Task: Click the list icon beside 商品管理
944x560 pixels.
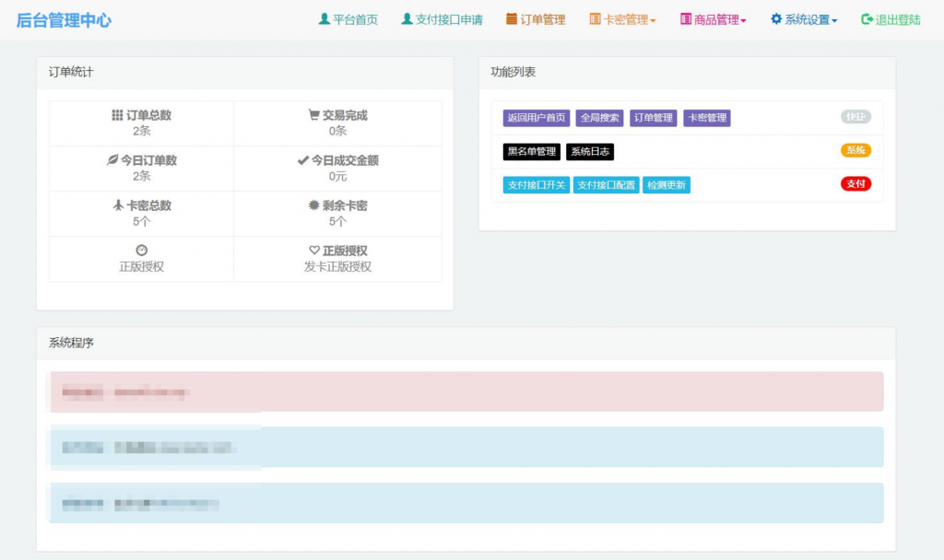Action: pos(686,18)
